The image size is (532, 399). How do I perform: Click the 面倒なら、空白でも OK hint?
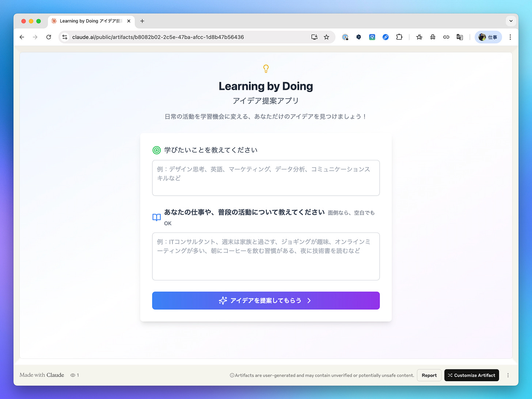(269, 218)
